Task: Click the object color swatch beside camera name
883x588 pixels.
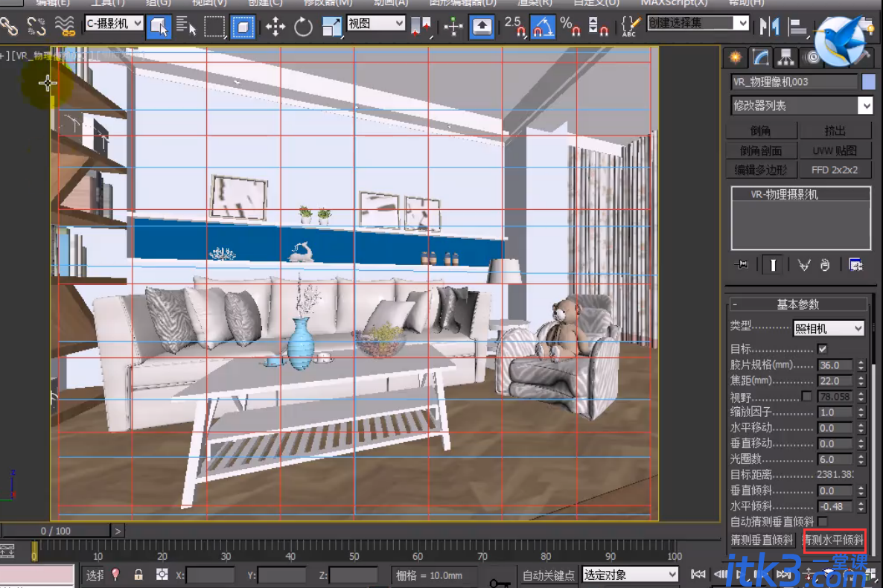Action: coord(868,82)
